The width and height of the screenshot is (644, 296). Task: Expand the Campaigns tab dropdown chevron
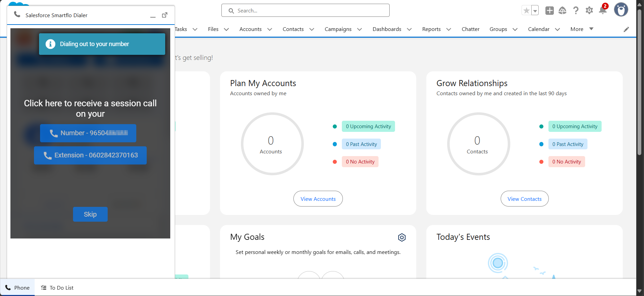pyautogui.click(x=359, y=29)
